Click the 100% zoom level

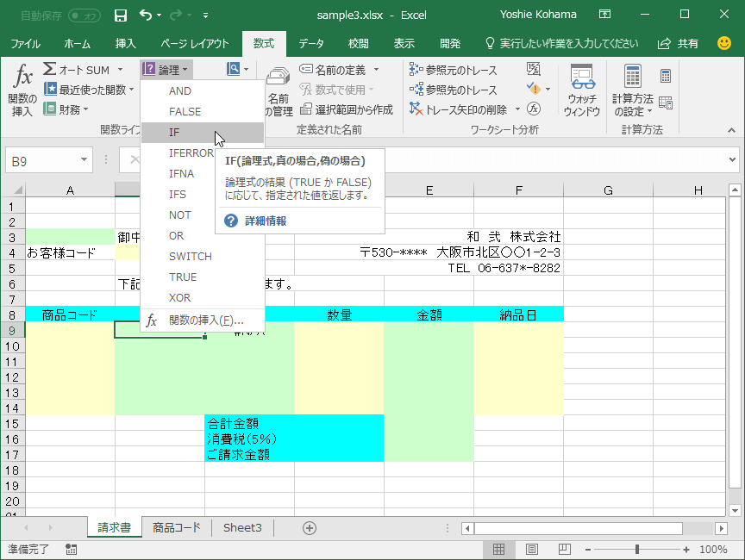[713, 550]
